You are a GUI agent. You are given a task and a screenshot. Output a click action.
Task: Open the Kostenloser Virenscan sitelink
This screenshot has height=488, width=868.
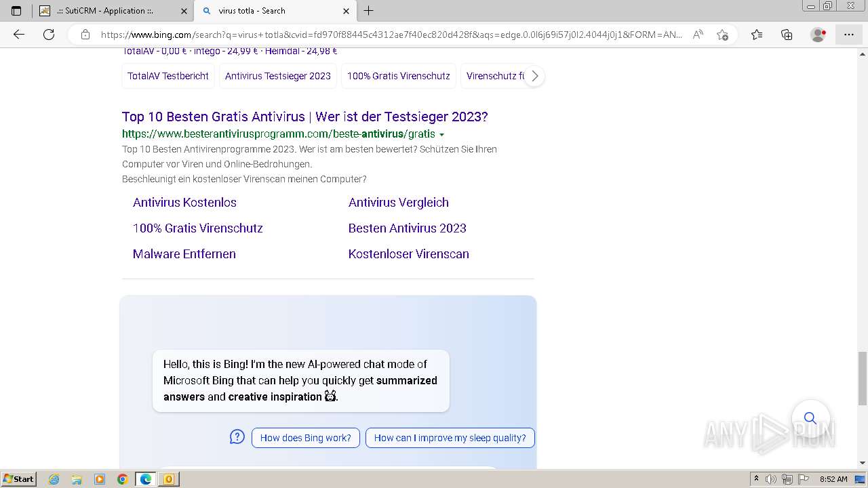(x=409, y=254)
